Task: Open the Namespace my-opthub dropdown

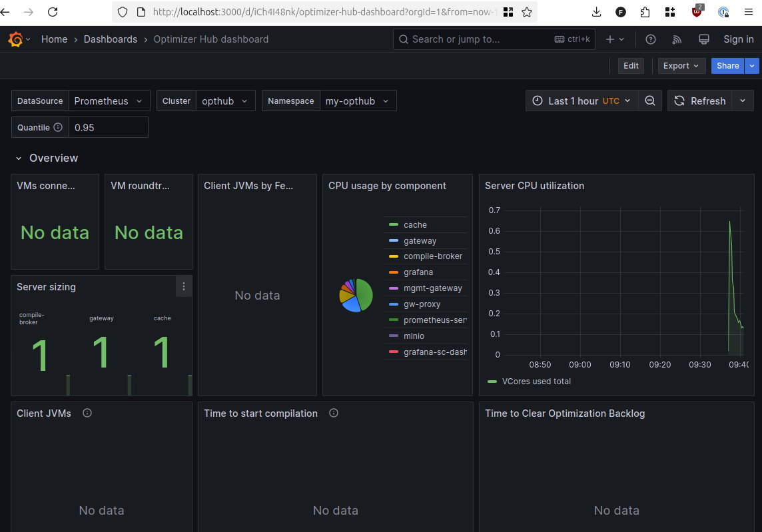Action: [357, 101]
